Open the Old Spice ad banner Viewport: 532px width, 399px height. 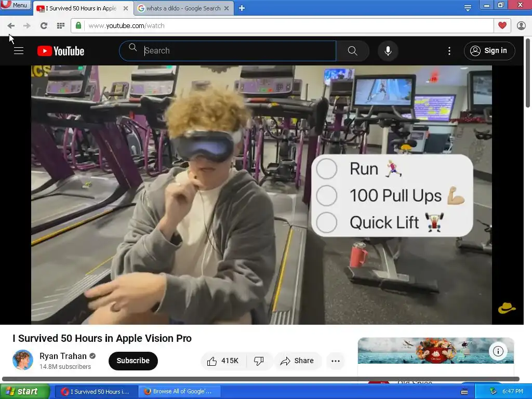click(x=436, y=351)
